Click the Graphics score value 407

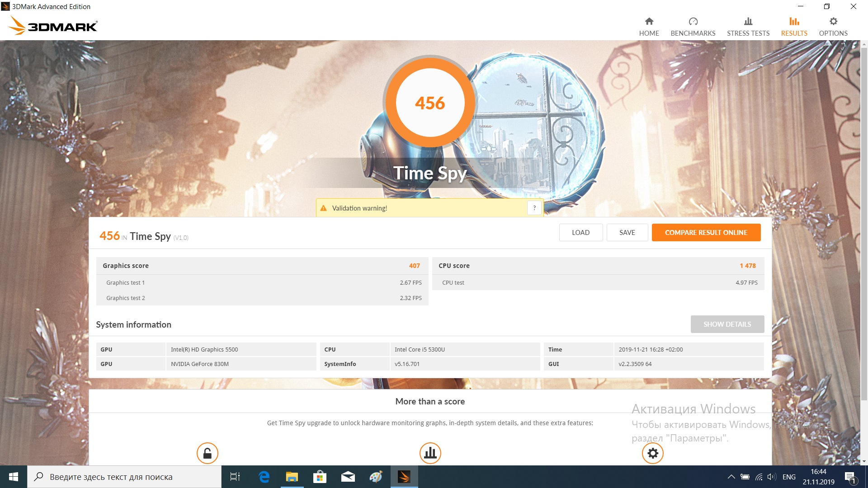(415, 266)
